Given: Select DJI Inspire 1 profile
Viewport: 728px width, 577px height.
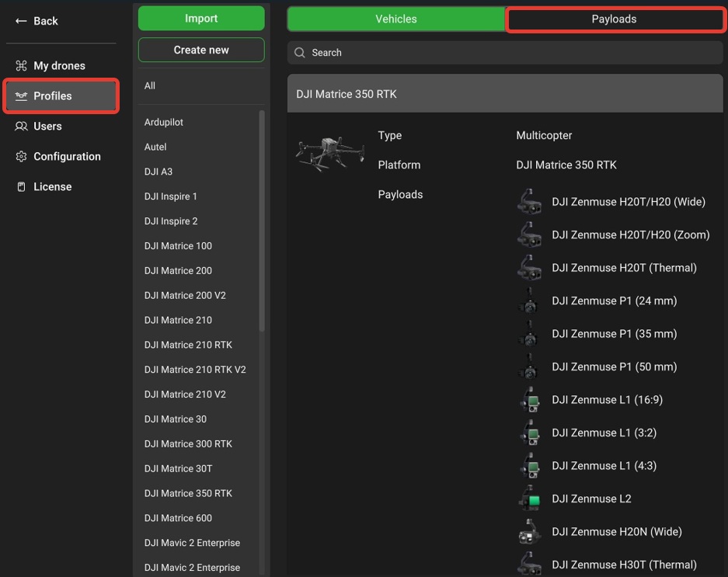Looking at the screenshot, I should [x=170, y=196].
